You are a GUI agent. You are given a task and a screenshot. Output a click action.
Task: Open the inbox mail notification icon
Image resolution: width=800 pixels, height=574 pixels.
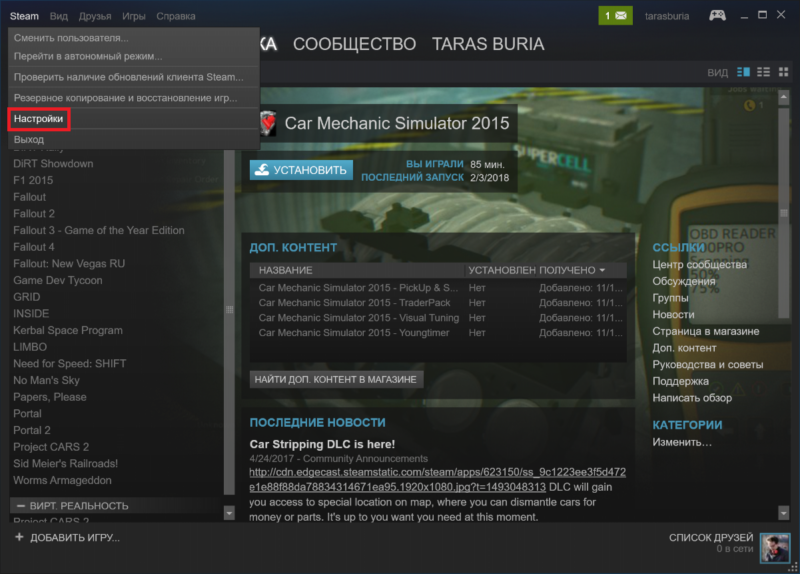(615, 16)
